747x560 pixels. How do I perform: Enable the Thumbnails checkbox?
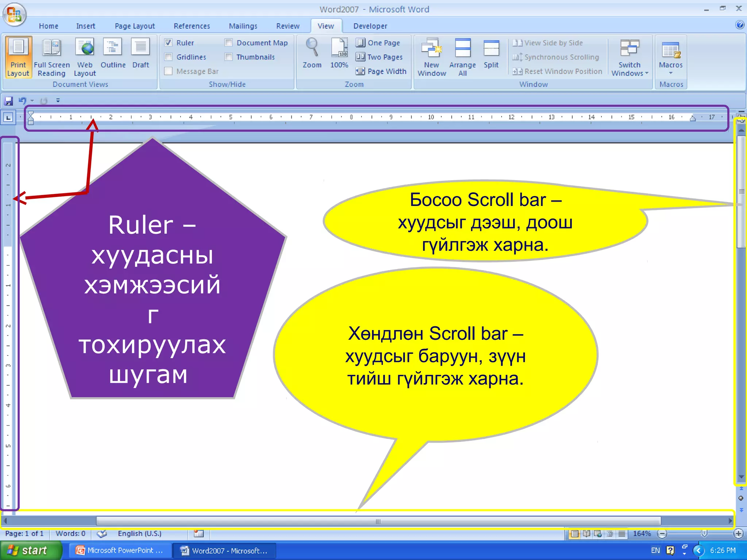229,57
